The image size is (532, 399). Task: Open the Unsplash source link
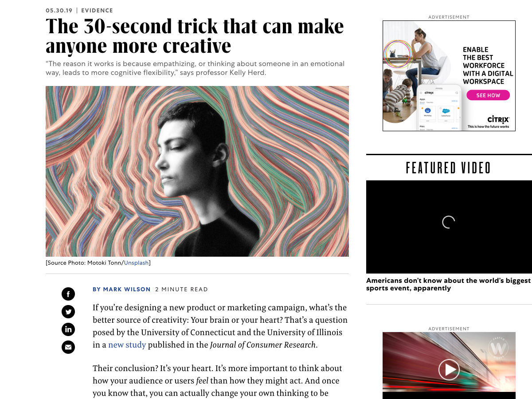[136, 263]
